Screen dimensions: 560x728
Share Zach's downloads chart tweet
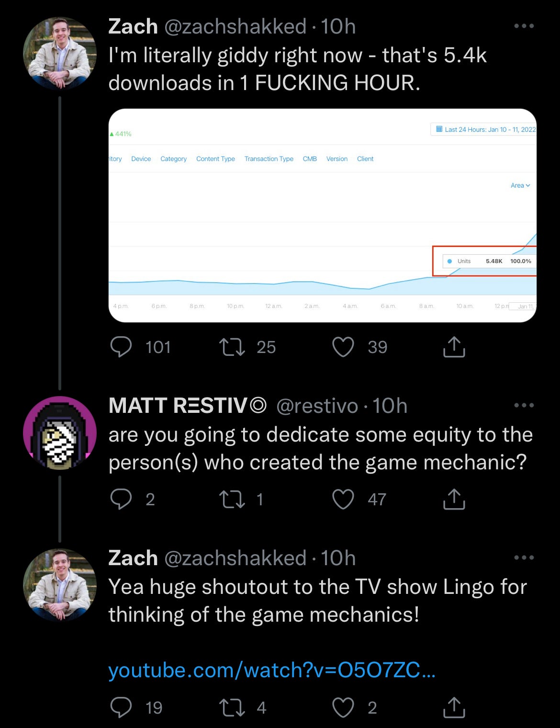tap(454, 347)
